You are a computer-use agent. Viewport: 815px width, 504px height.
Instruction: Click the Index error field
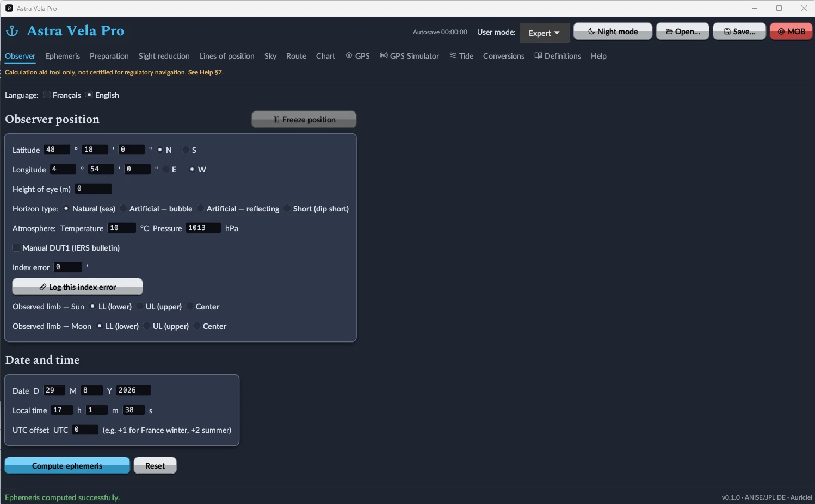coord(68,267)
